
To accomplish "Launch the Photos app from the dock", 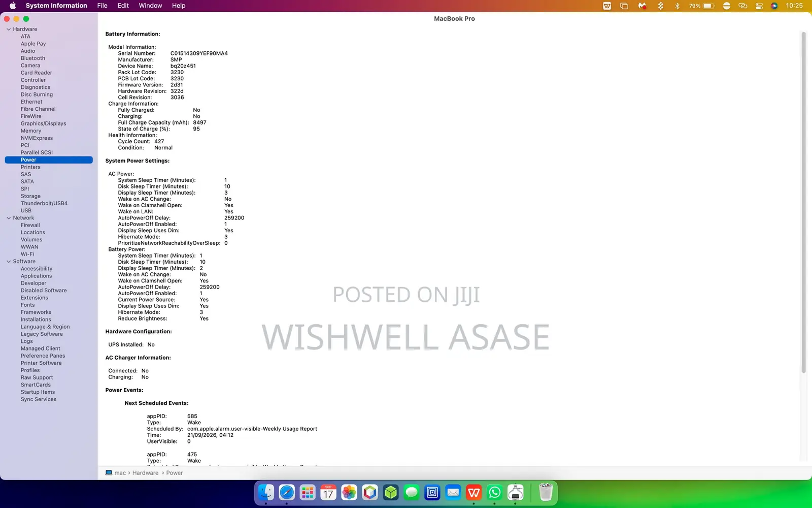I will click(x=349, y=492).
